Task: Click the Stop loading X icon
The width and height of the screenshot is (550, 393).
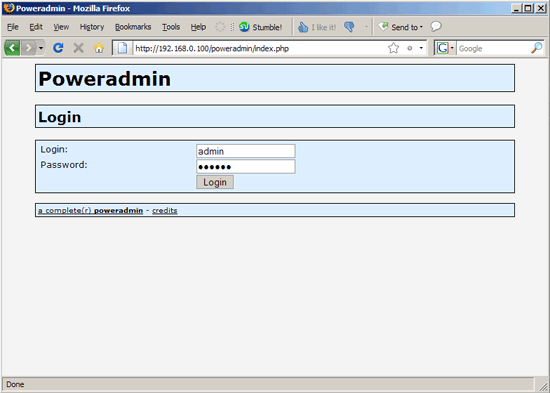Action: pyautogui.click(x=78, y=48)
